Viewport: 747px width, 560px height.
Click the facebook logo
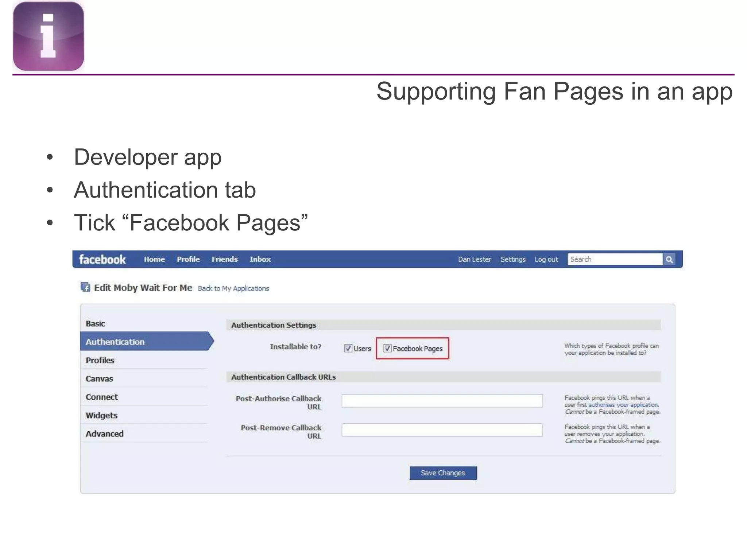[102, 259]
